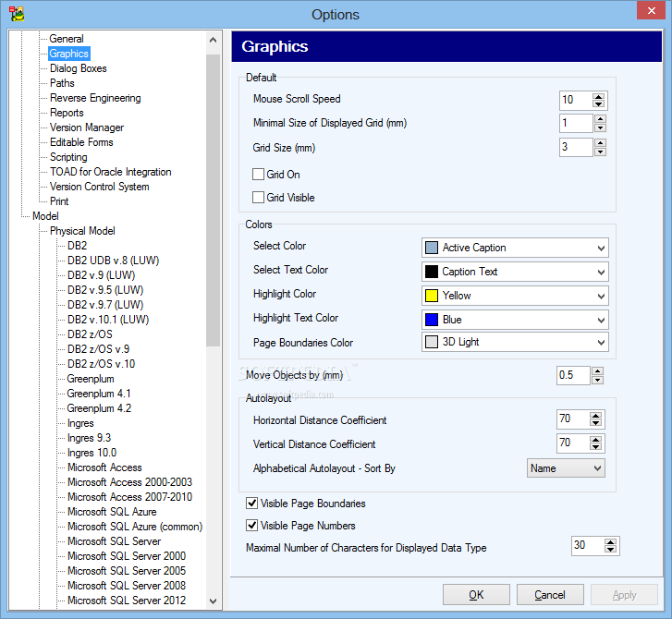Image resolution: width=672 pixels, height=619 pixels.
Task: Click the 3D Light color swatch
Action: (x=431, y=342)
